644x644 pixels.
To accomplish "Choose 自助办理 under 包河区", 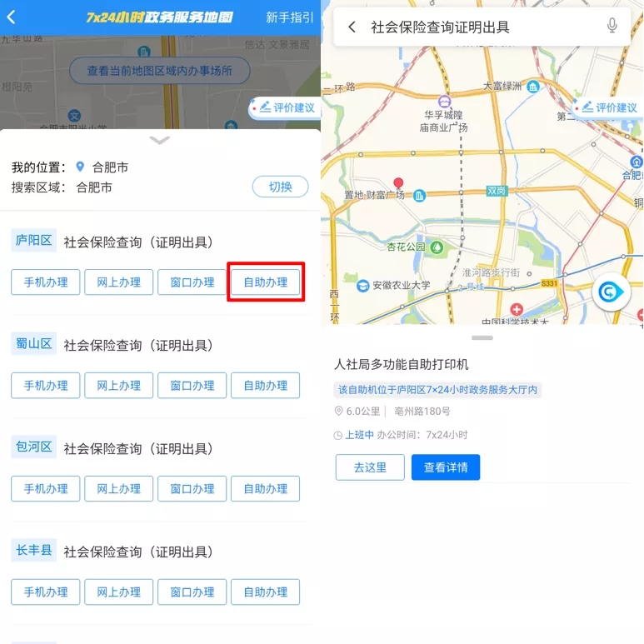I will (x=265, y=489).
